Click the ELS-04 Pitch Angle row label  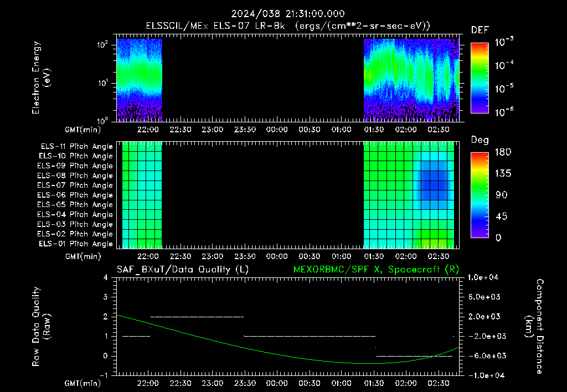(75, 214)
